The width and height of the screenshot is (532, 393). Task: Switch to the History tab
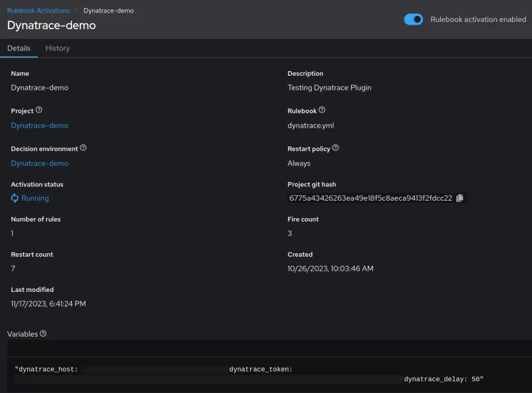tap(57, 49)
